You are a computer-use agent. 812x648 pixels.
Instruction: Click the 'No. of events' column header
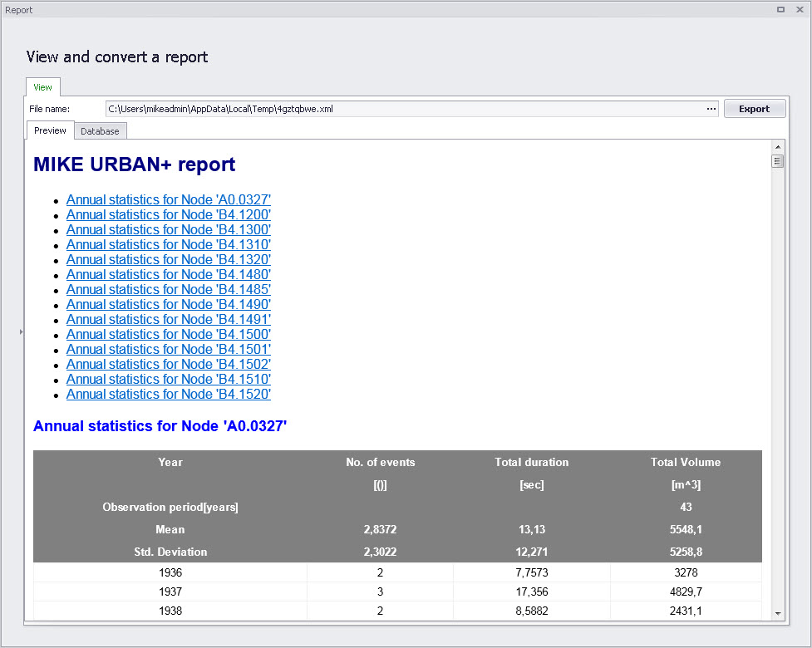pyautogui.click(x=380, y=462)
